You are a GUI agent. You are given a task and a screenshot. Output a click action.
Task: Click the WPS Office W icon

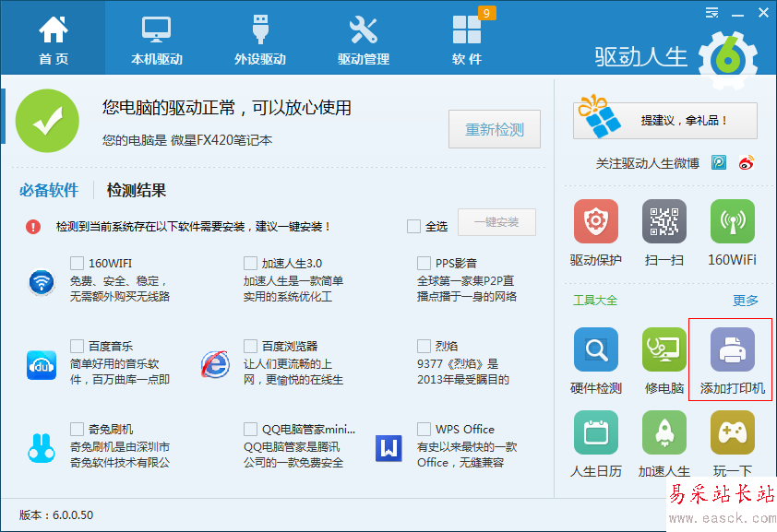tap(388, 448)
